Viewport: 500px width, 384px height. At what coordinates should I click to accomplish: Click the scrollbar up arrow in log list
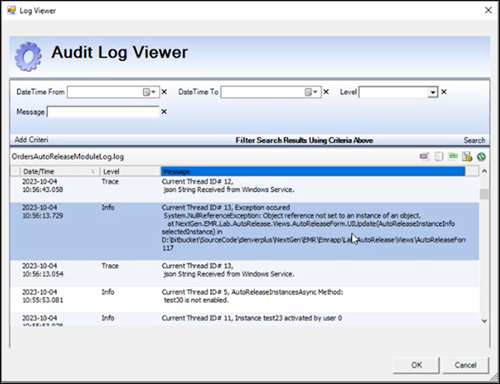484,171
